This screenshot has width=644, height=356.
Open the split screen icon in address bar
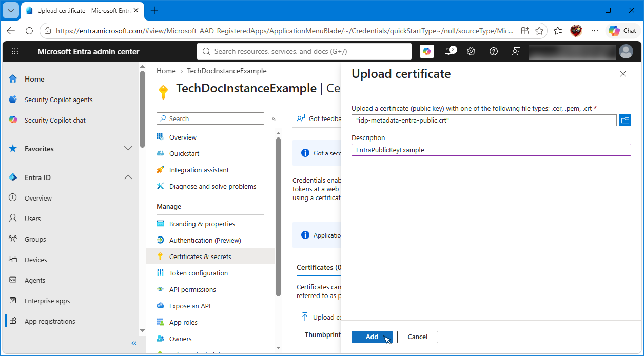coord(525,31)
